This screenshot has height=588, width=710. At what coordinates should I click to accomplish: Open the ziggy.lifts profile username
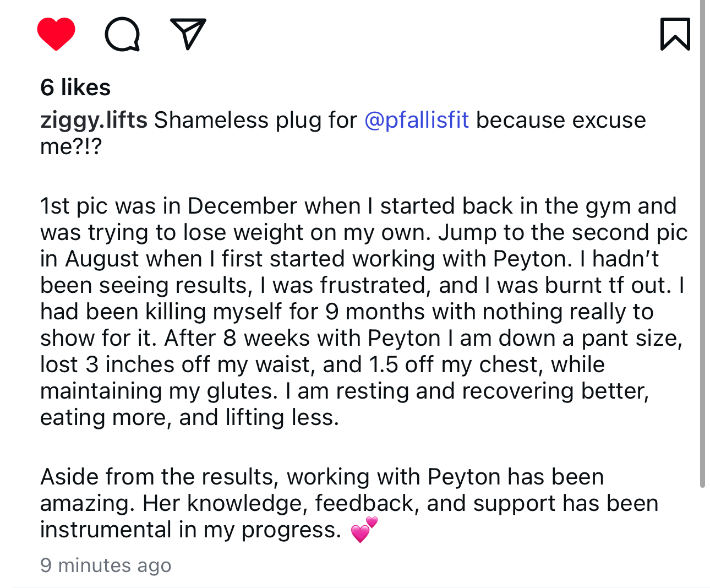tap(94, 120)
